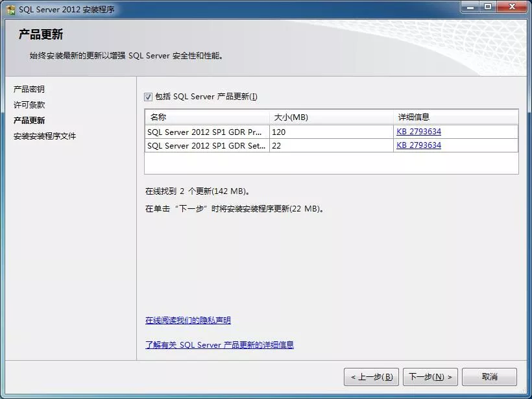The image size is (532, 399).
Task: Click the size cell showing 120
Action: [332, 132]
